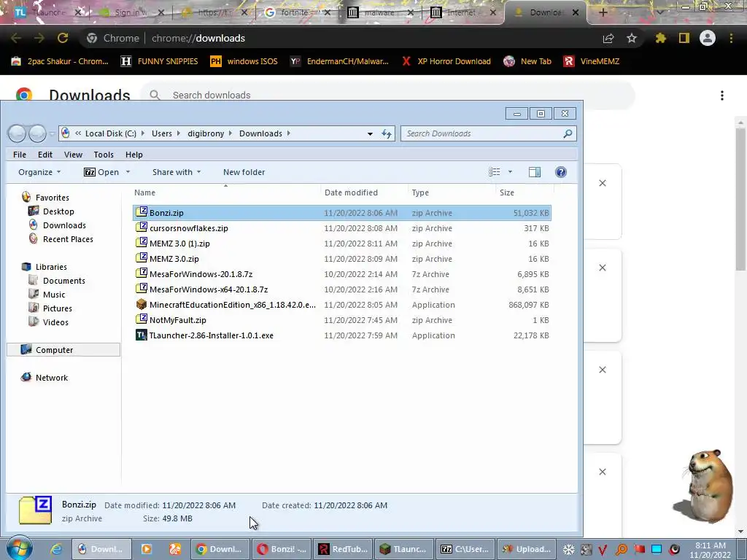Click the Explorer Back navigation button
The image size is (747, 560).
(x=18, y=134)
